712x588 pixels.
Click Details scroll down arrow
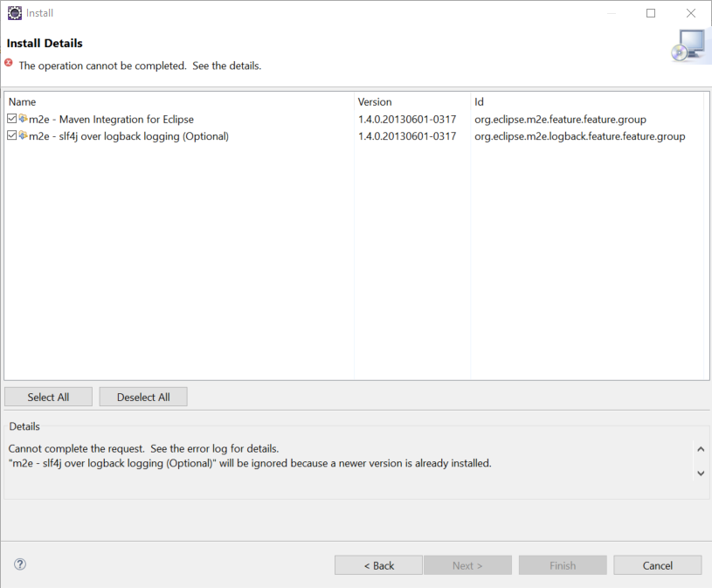point(701,474)
